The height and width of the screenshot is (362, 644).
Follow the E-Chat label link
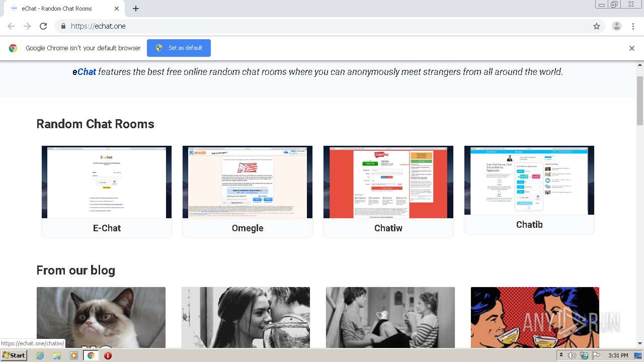click(107, 228)
